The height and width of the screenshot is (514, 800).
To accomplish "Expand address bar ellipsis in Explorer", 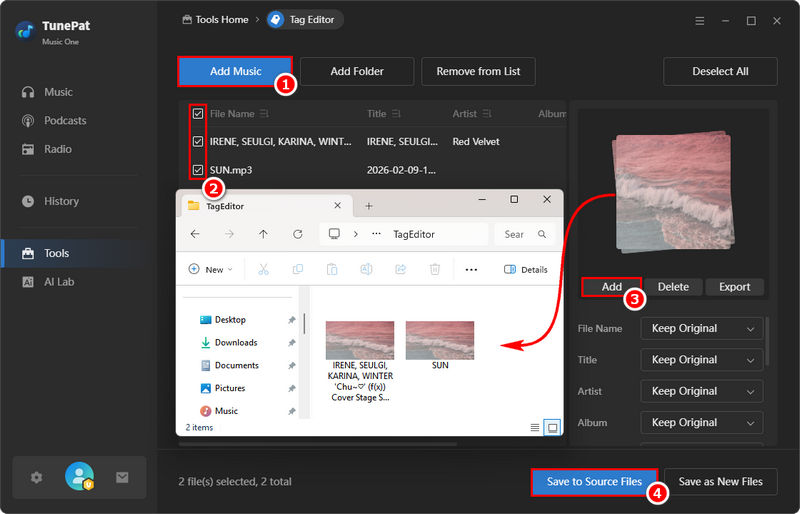I will 376,234.
